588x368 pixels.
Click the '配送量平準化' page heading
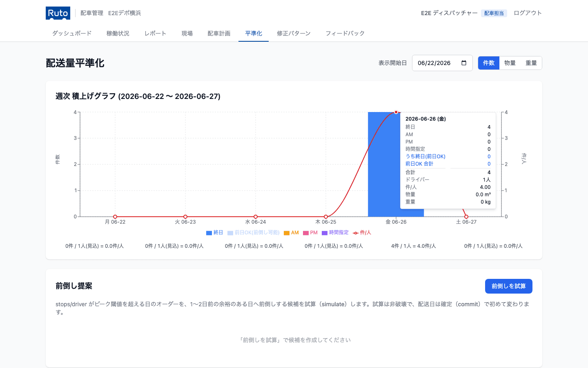[75, 63]
